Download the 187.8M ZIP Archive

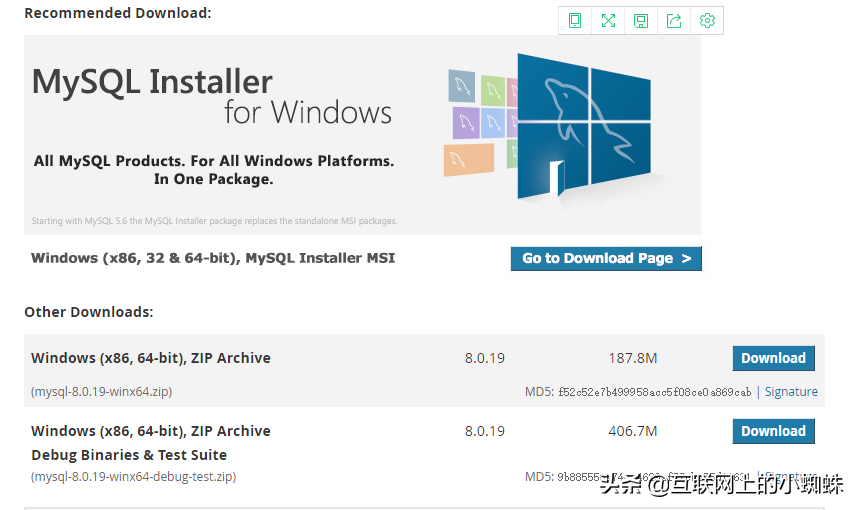tap(773, 358)
